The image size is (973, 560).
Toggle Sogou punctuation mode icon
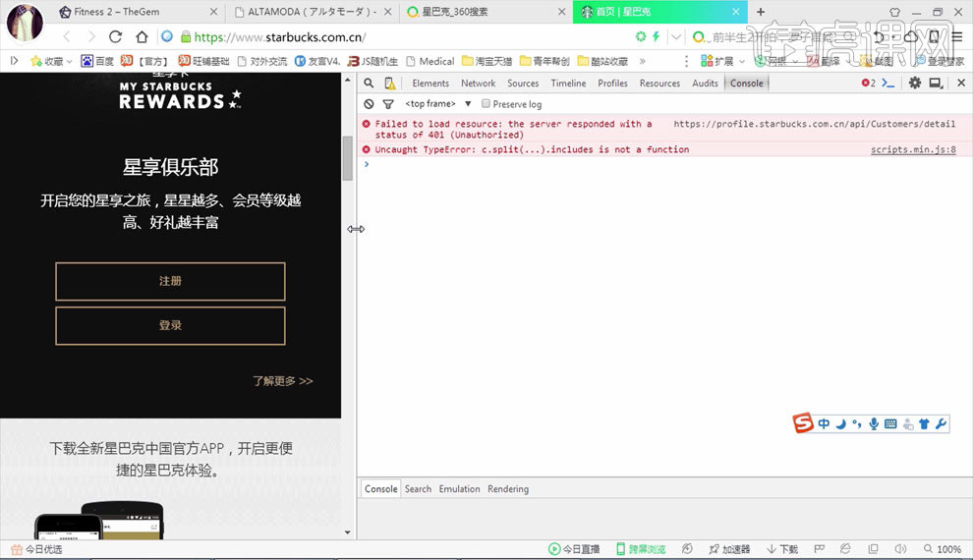857,423
